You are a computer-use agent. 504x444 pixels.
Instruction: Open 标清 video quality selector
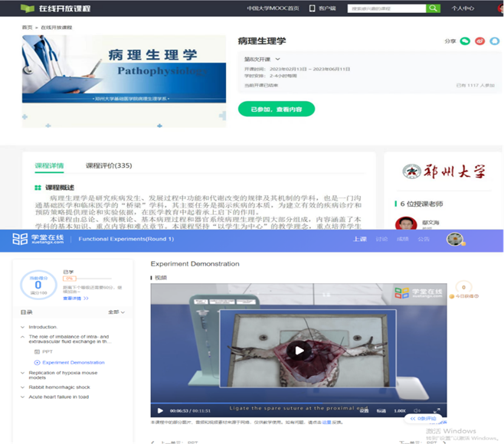(x=381, y=410)
